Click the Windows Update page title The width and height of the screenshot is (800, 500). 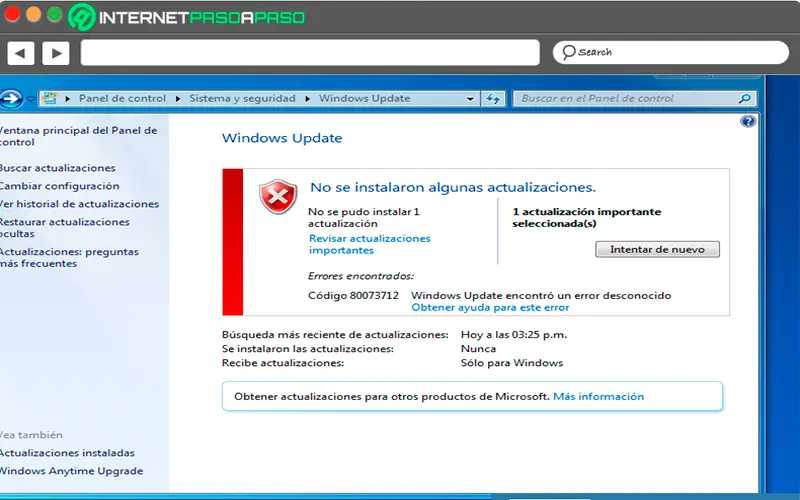pyautogui.click(x=282, y=138)
